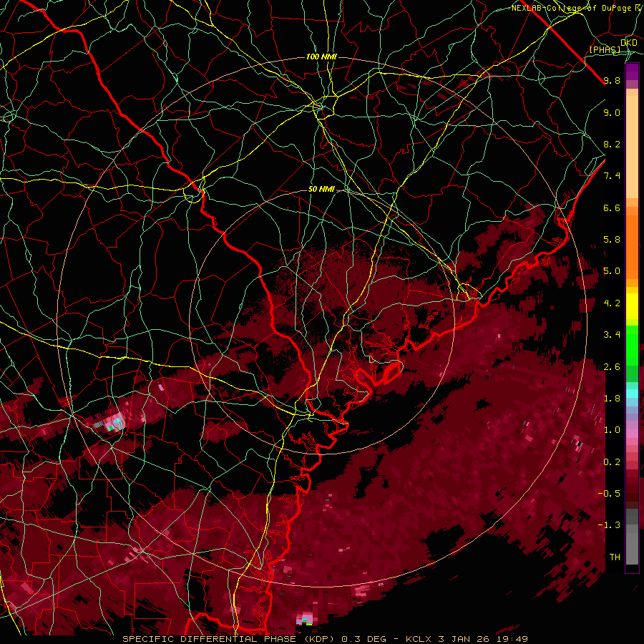The width and height of the screenshot is (644, 644).
Task: Click the purple top segment of color bar
Action: tap(632, 72)
